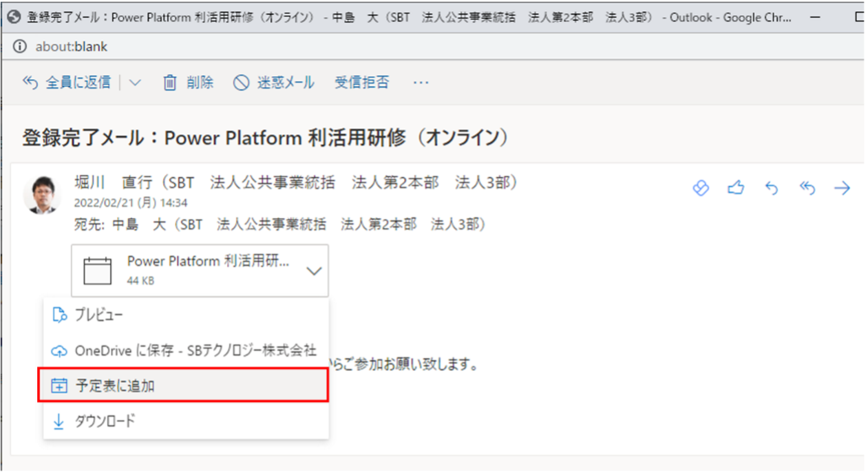868x475 pixels.
Task: Click the site info icon in the address bar
Action: (21, 47)
